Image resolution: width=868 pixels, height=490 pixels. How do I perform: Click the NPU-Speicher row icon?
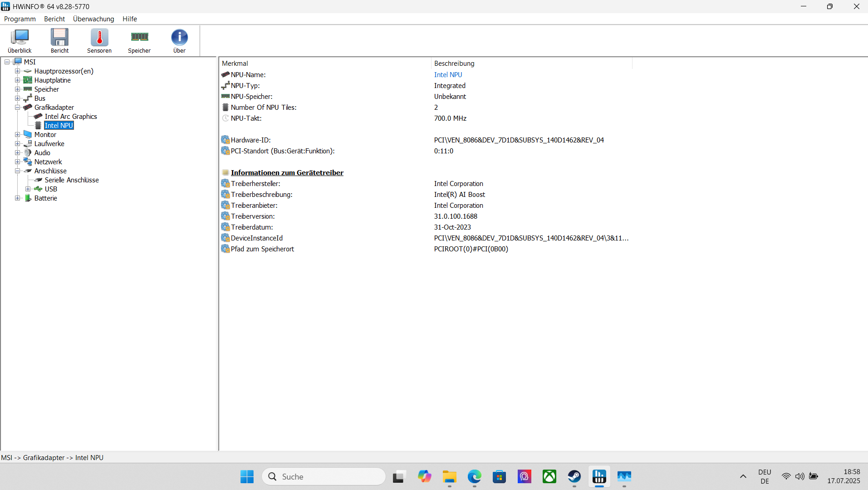tap(226, 96)
